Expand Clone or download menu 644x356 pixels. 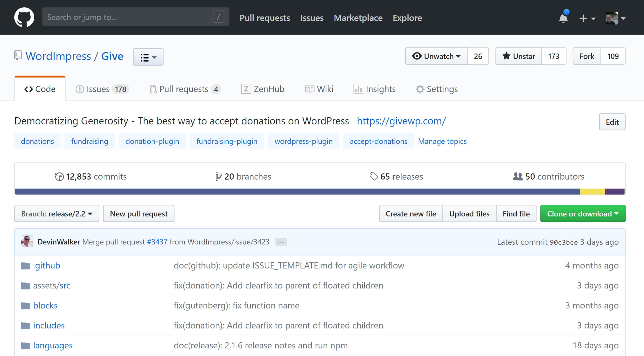(x=583, y=214)
